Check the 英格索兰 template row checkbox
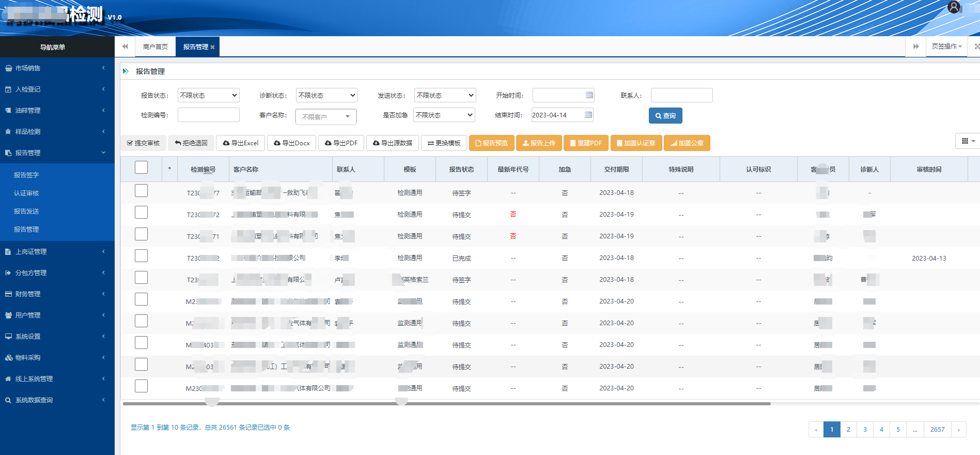The width and height of the screenshot is (980, 455). [141, 278]
